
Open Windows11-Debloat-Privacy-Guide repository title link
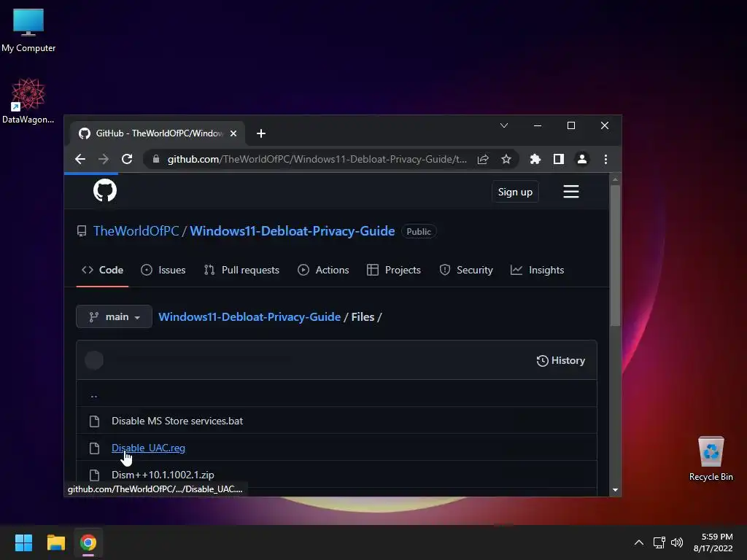[x=292, y=231]
